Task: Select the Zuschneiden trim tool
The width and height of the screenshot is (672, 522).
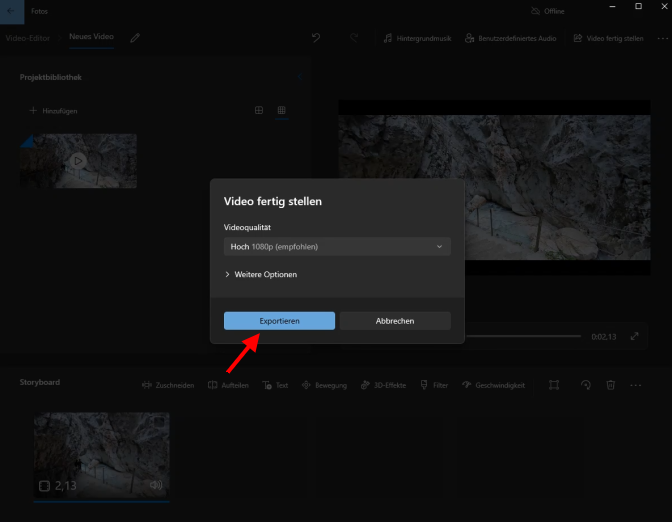Action: (x=168, y=385)
